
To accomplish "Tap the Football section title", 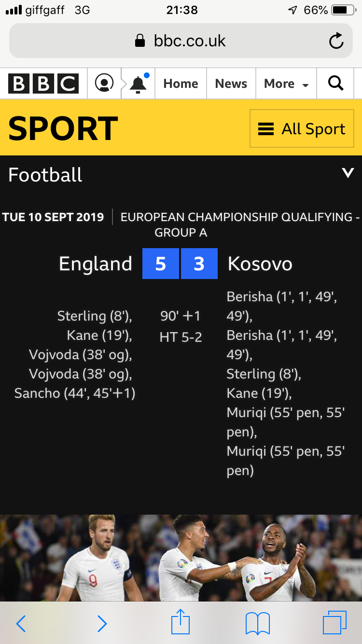I will pos(45,175).
